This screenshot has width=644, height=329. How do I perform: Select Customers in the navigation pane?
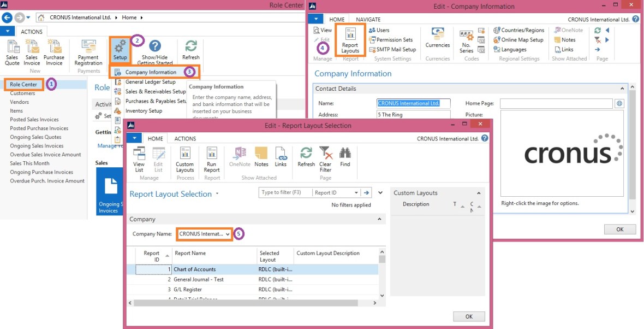point(22,93)
